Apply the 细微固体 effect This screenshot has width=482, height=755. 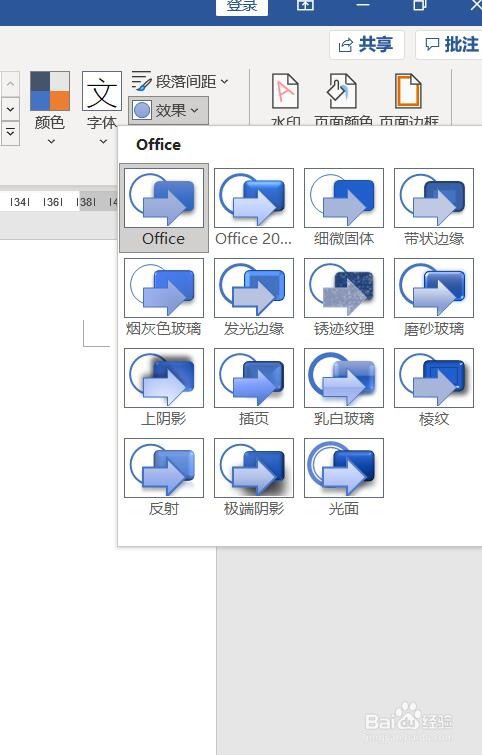pos(344,208)
